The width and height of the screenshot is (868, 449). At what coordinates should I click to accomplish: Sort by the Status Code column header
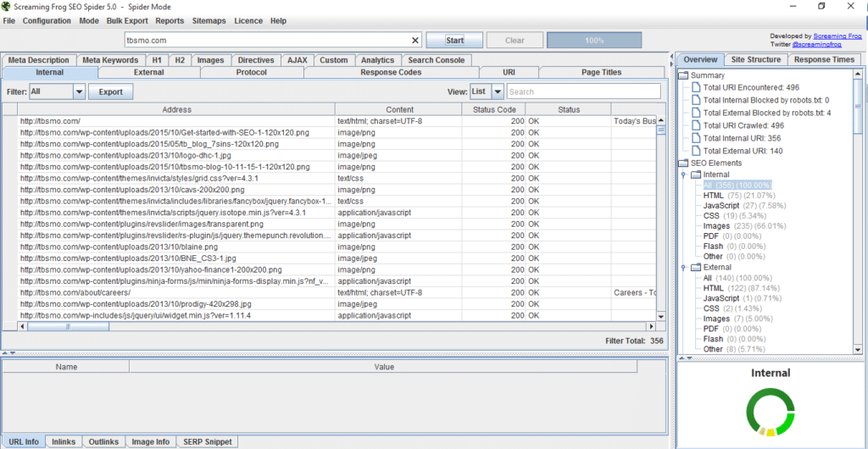[494, 109]
